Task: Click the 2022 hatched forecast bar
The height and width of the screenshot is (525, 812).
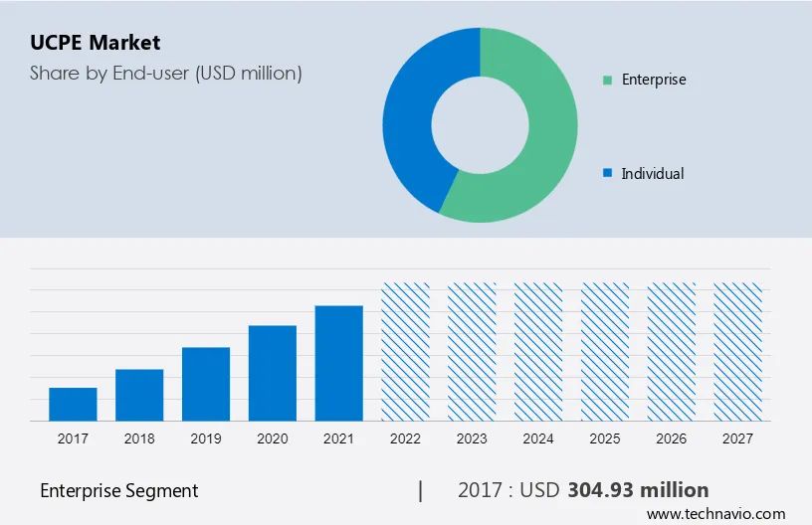Action: point(405,352)
